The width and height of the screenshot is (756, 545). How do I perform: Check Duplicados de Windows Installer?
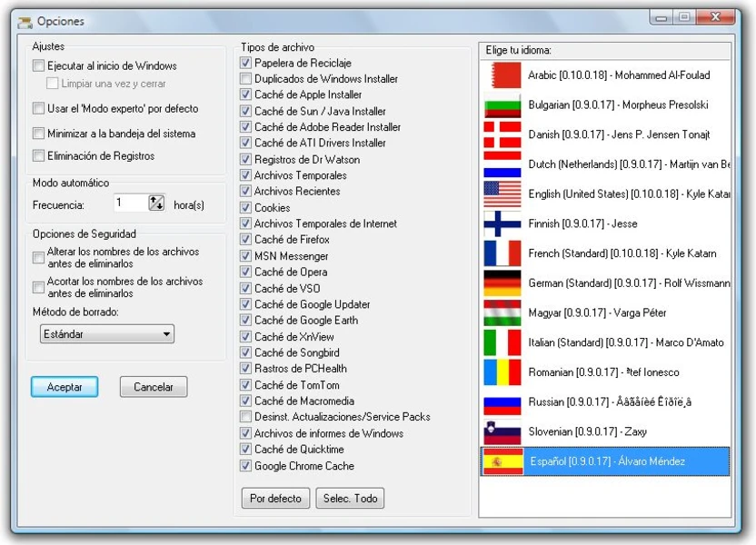(244, 79)
